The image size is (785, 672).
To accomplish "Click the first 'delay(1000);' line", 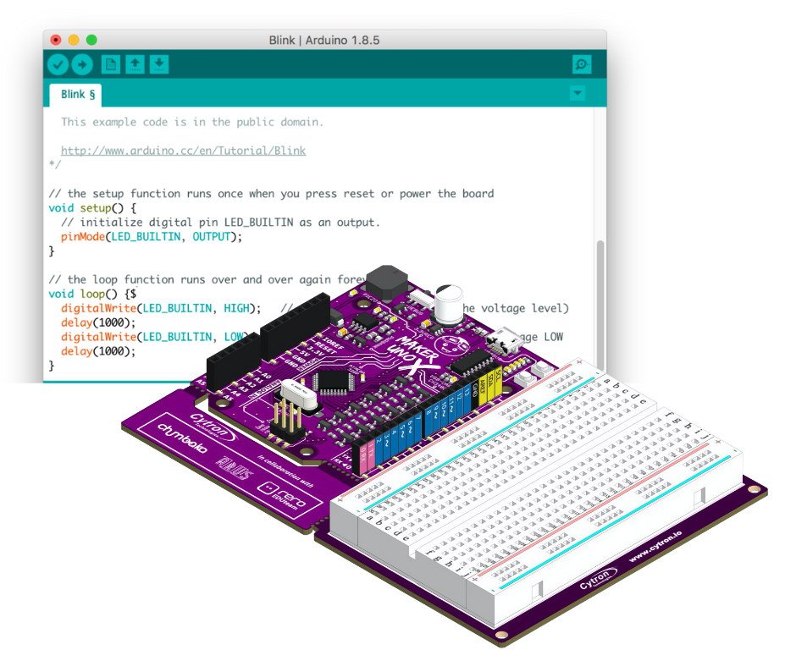I will pos(98,322).
